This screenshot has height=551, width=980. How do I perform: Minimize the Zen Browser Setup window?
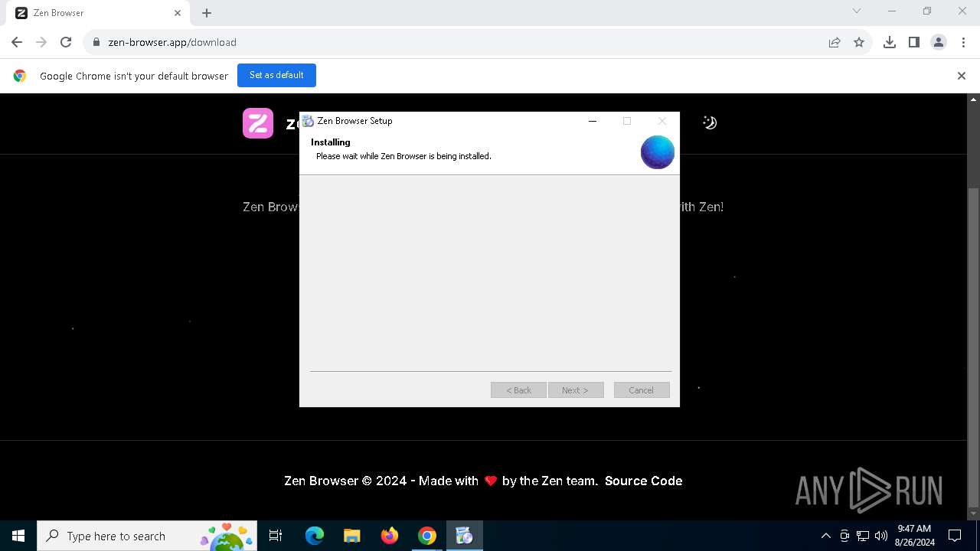pos(593,121)
